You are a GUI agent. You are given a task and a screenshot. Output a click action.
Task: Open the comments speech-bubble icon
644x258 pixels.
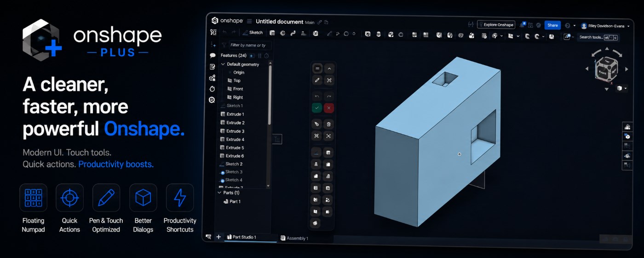213,55
